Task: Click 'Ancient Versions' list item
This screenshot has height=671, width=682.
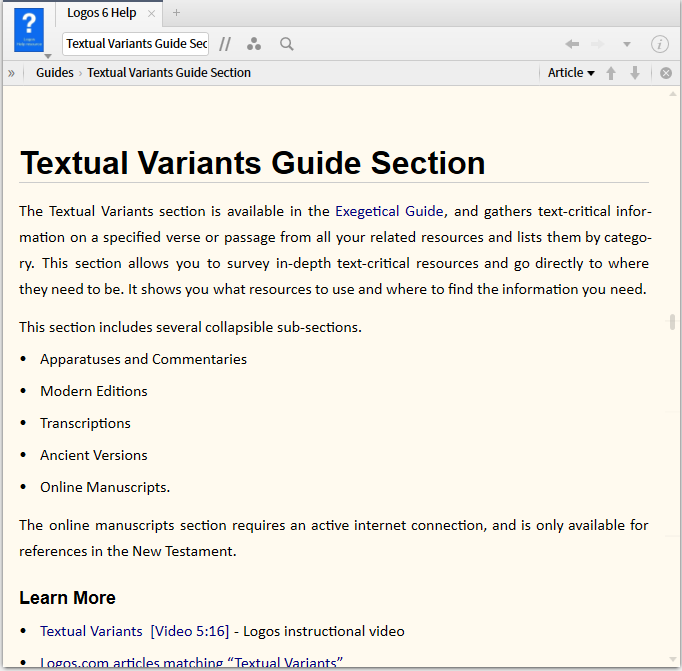Action: (94, 455)
